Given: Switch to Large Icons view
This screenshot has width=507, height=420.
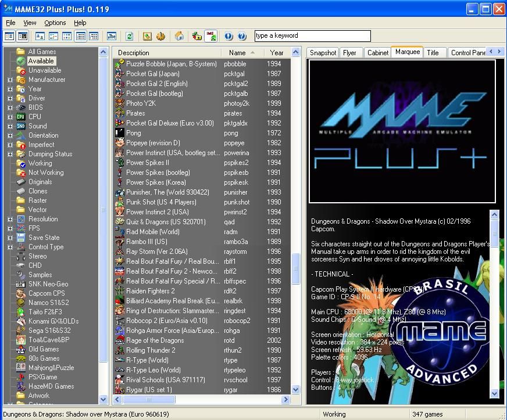Looking at the screenshot, I should point(40,36).
